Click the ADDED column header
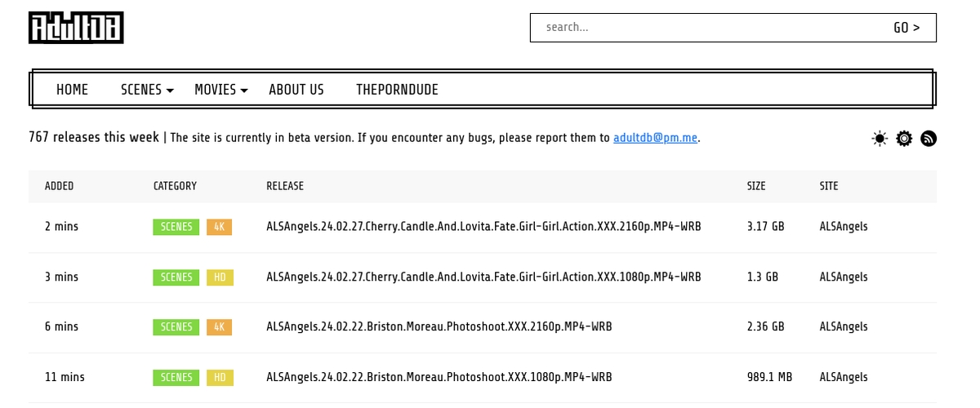Viewport: 980px width, 408px height. (x=59, y=186)
